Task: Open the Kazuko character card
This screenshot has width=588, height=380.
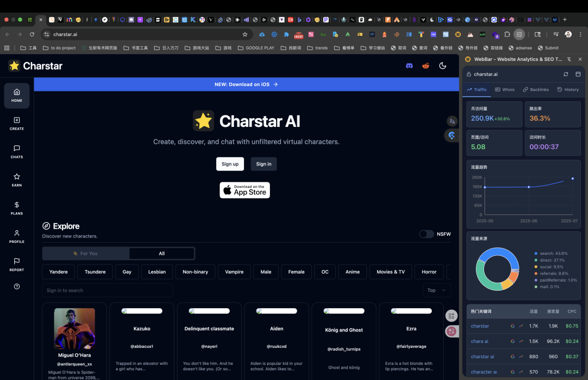Action: (x=142, y=341)
